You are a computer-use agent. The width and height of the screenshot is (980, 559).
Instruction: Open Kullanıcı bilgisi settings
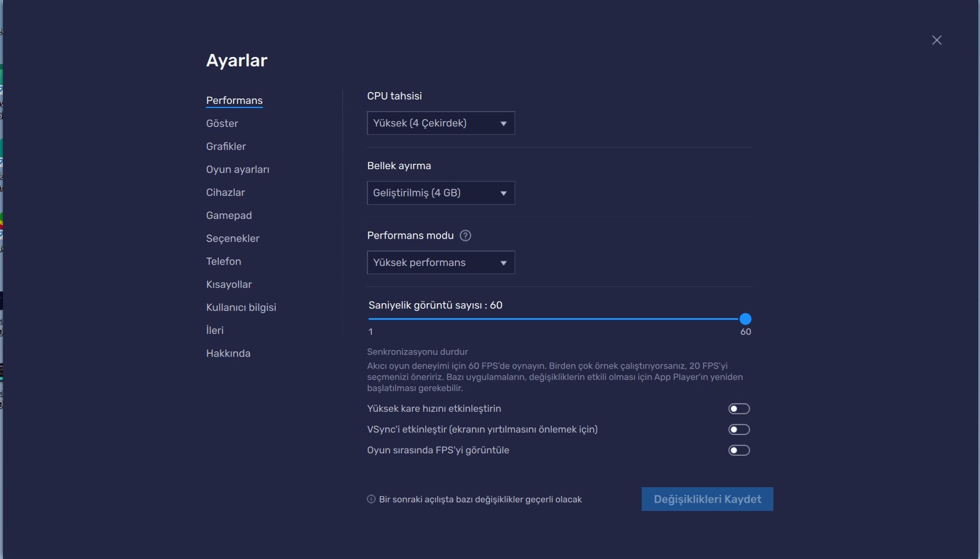pyautogui.click(x=241, y=307)
